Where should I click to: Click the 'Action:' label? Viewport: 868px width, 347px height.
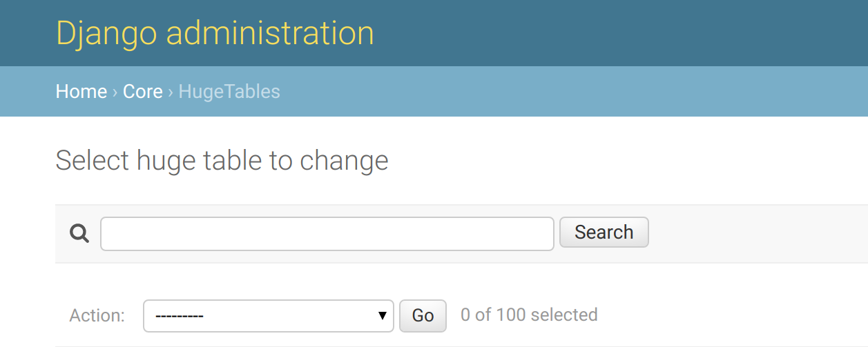coord(97,316)
